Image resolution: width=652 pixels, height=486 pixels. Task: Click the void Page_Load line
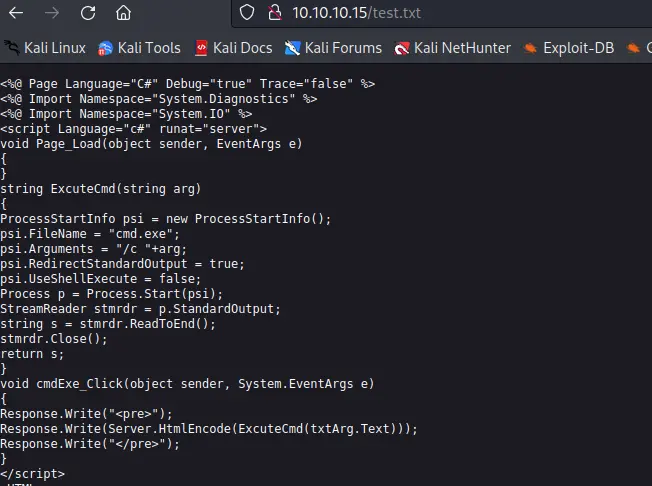151,144
